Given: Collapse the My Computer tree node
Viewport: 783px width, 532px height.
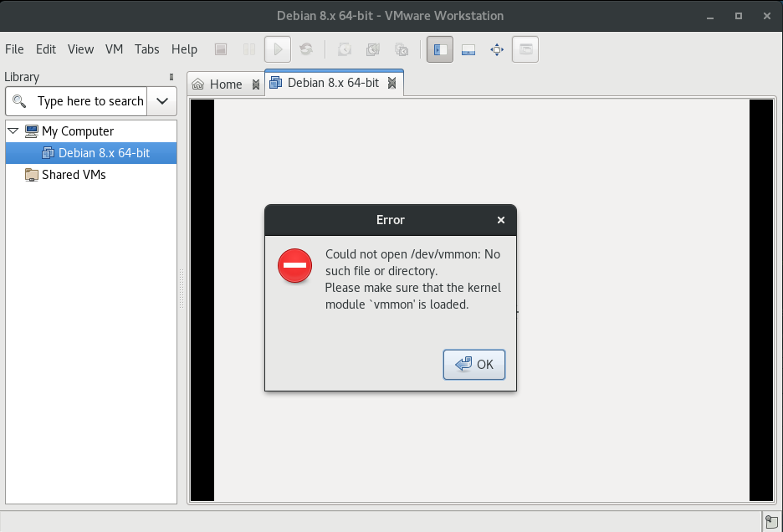Looking at the screenshot, I should point(13,131).
